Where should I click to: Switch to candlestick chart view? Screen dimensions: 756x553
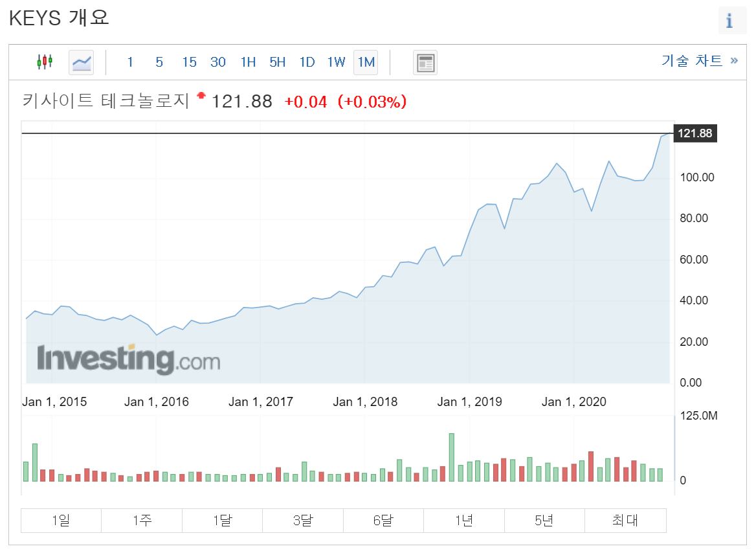[44, 62]
